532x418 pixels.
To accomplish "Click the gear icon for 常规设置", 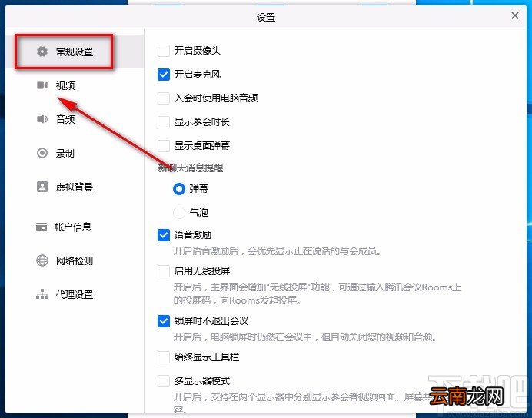I will tap(42, 51).
